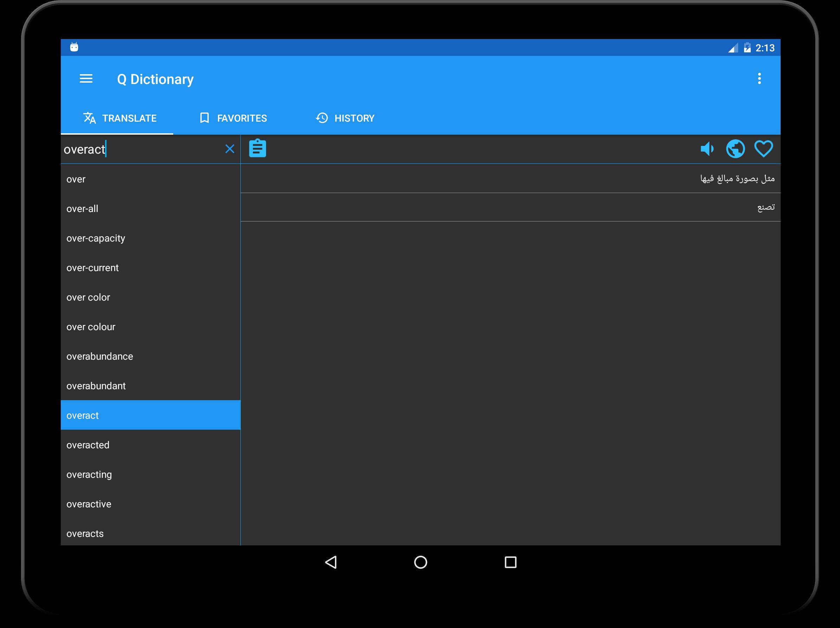Tap the Android home circle button
The width and height of the screenshot is (840, 628).
[420, 562]
